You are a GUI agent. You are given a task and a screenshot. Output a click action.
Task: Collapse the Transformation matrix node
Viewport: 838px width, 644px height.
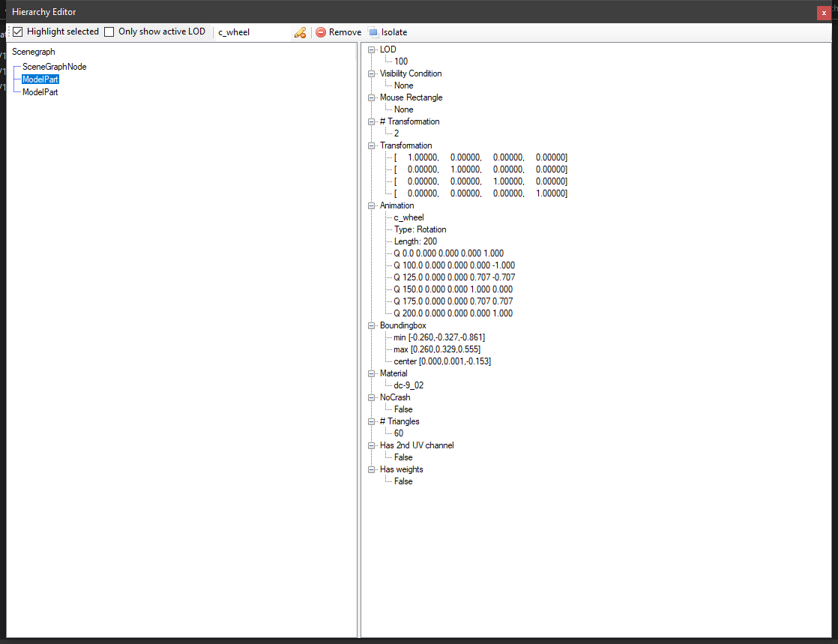tap(371, 145)
